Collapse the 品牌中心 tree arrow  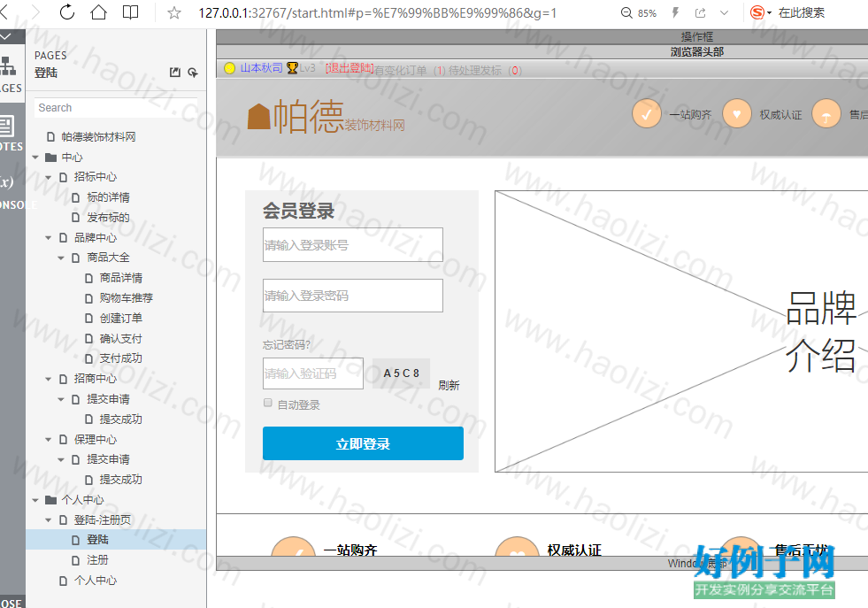pos(48,237)
